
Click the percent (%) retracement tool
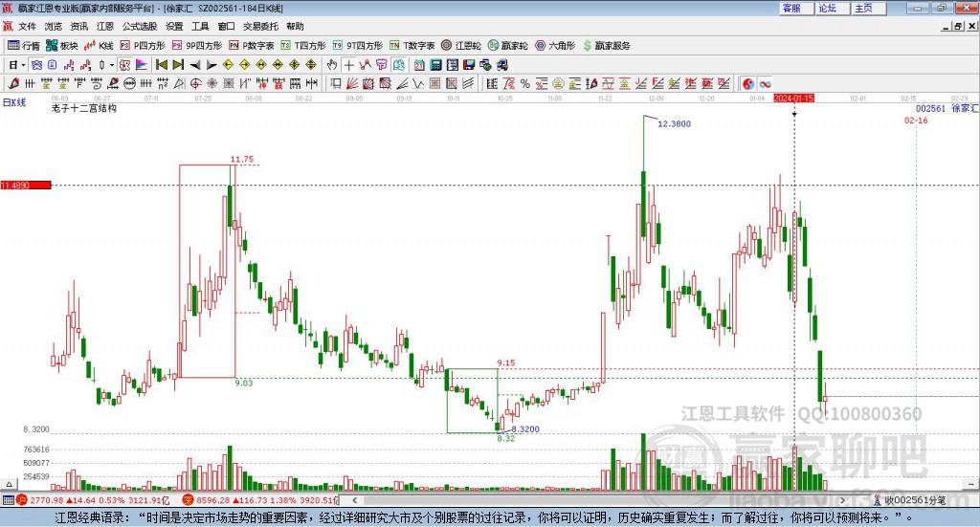point(524,84)
